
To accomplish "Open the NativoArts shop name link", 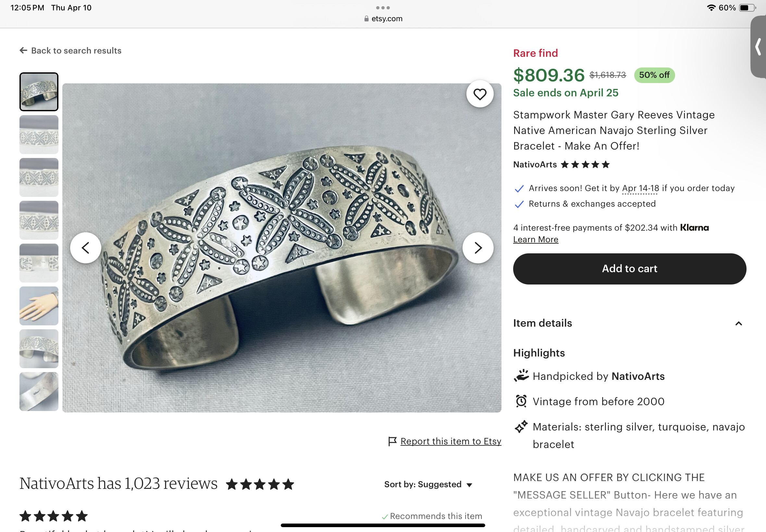I will click(535, 164).
